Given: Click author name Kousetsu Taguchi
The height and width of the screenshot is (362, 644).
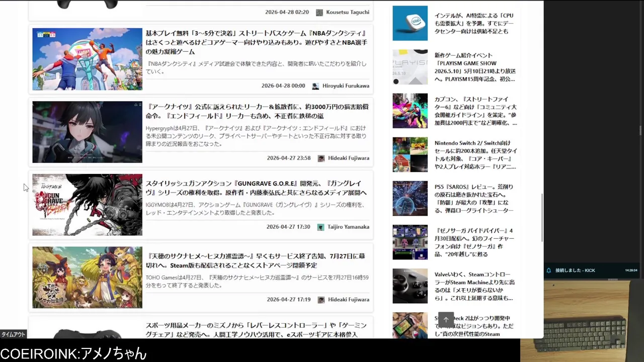Looking at the screenshot, I should coord(348,13).
